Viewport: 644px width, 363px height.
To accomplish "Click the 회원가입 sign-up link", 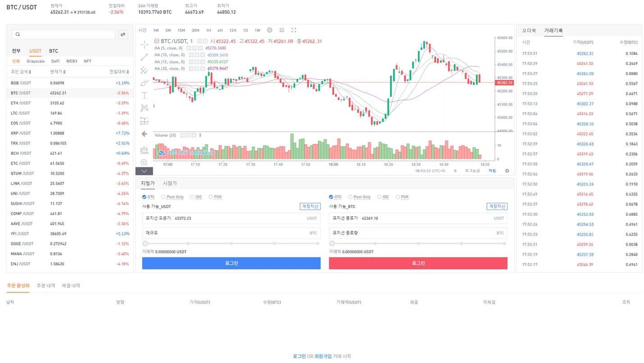I will [323, 356].
